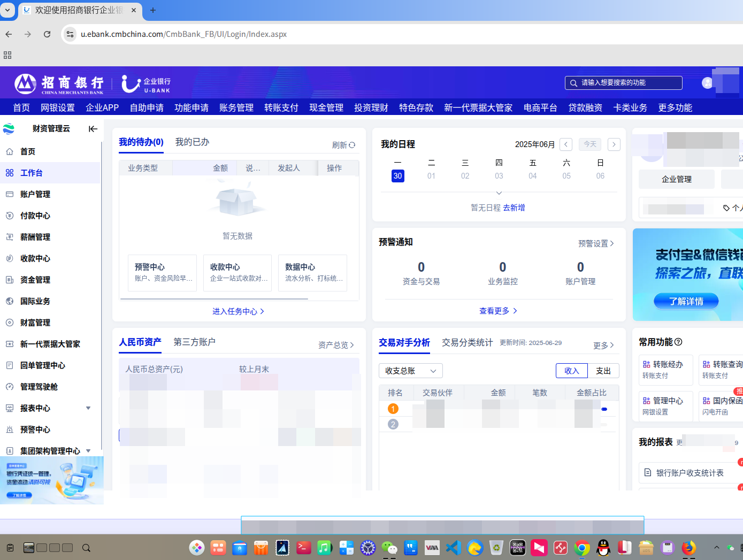The width and height of the screenshot is (743, 560).
Task: Click the 请输入想要搜索的功能 search field
Action: [x=624, y=83]
